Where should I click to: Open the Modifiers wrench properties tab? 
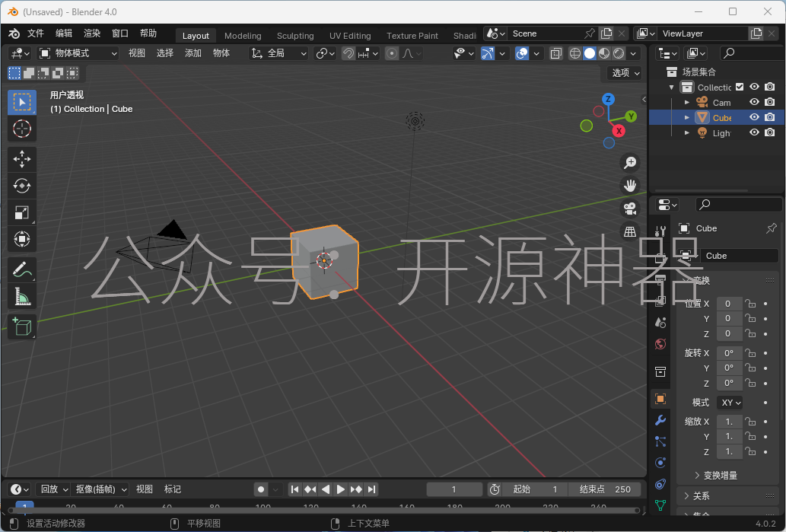(x=660, y=419)
